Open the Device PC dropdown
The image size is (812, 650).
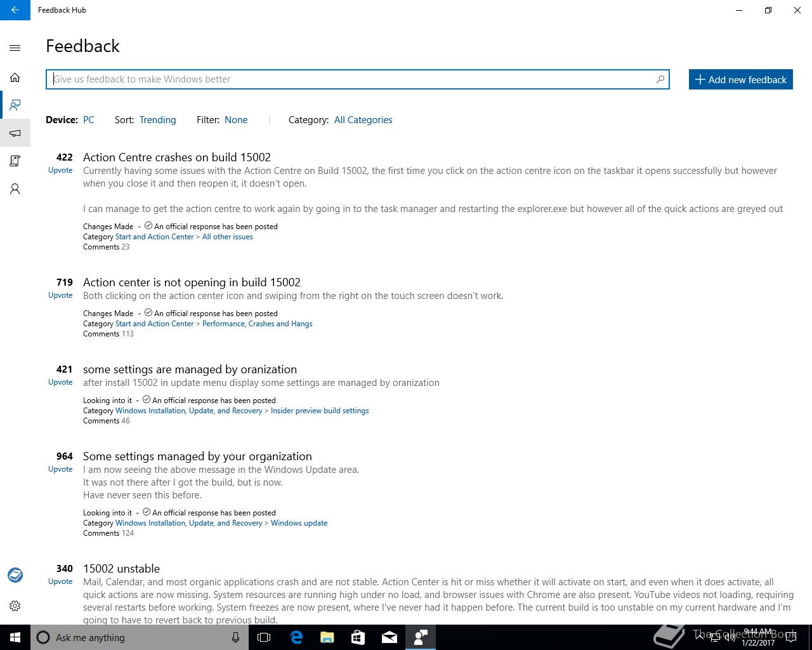tap(89, 120)
